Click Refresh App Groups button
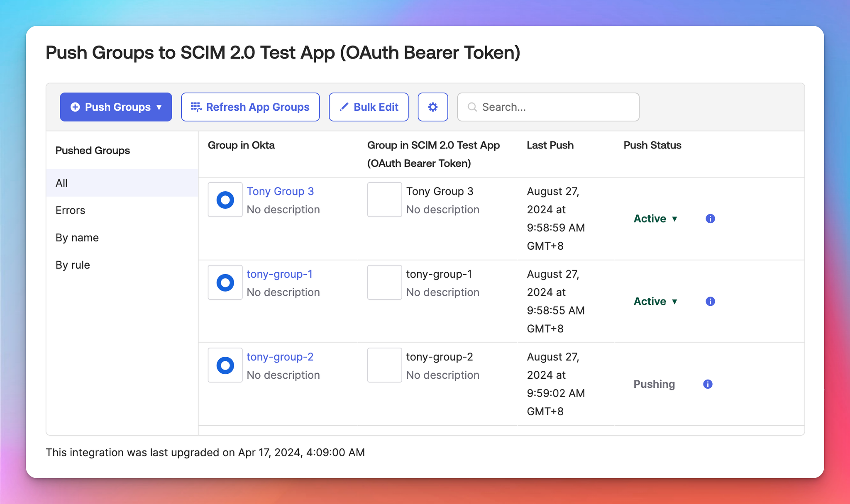Viewport: 850px width, 504px height. tap(250, 107)
